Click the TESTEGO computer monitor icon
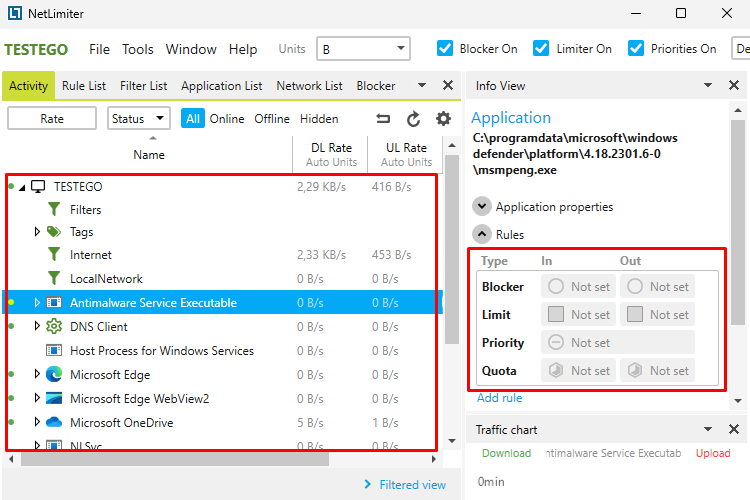This screenshot has width=750, height=500. pyautogui.click(x=38, y=186)
